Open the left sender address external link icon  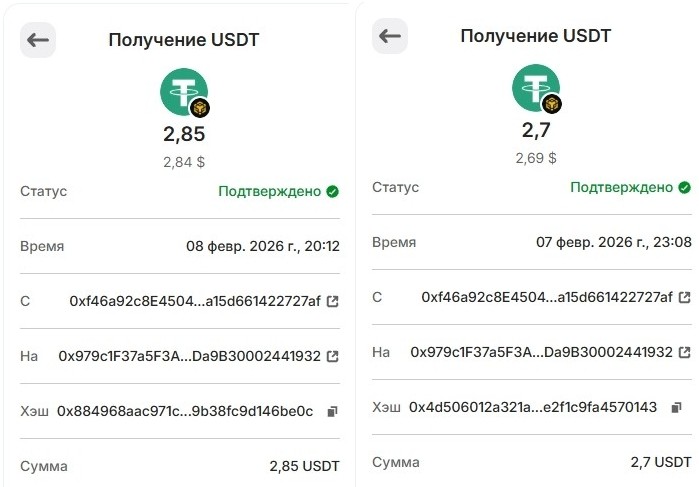[x=332, y=301]
